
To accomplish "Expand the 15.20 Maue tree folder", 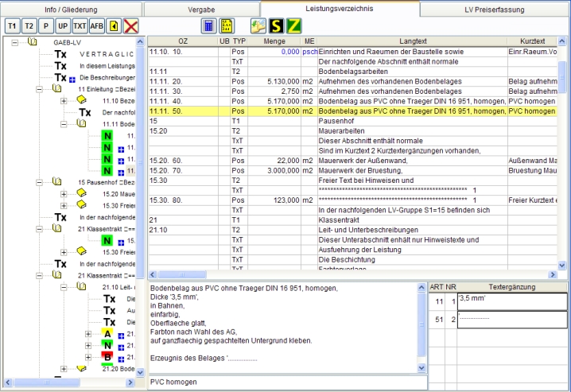I will [64, 193].
